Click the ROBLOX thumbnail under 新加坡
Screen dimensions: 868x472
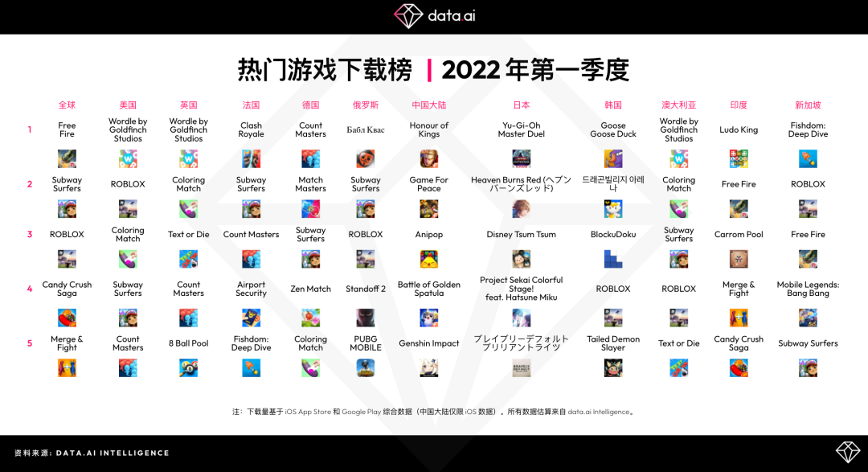point(808,209)
